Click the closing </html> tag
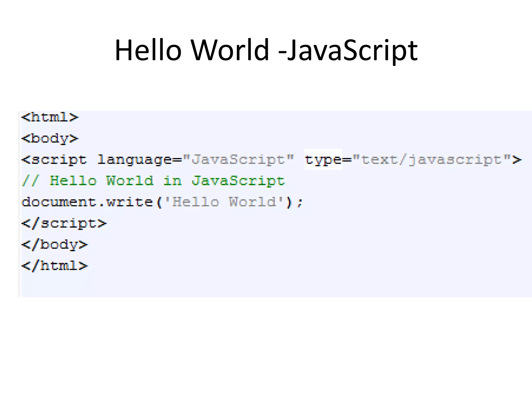Viewport: 532px width, 399px height. click(x=55, y=266)
